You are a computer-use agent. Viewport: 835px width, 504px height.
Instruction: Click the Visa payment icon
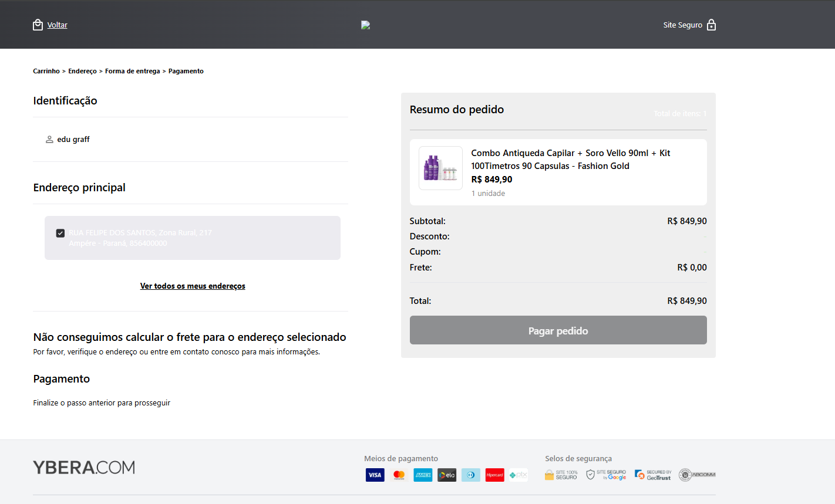pyautogui.click(x=375, y=475)
